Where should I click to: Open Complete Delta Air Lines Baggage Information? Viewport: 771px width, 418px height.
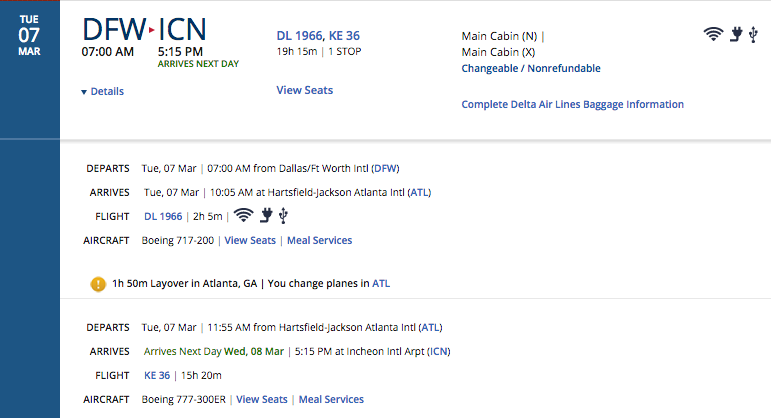(572, 104)
